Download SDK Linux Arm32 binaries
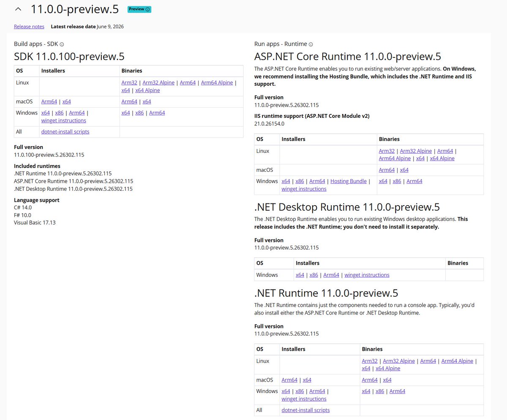 click(129, 82)
